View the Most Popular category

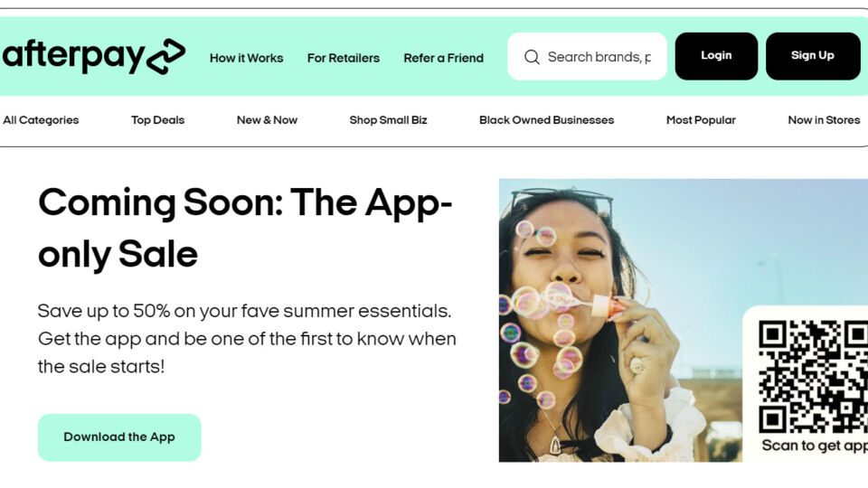[x=701, y=120]
